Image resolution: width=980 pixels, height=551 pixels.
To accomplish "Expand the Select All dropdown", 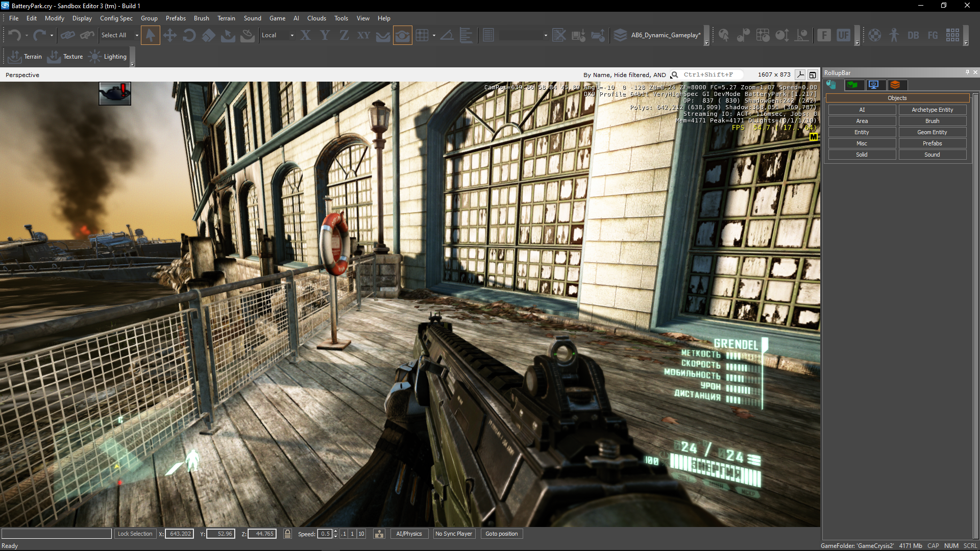I will click(x=137, y=35).
